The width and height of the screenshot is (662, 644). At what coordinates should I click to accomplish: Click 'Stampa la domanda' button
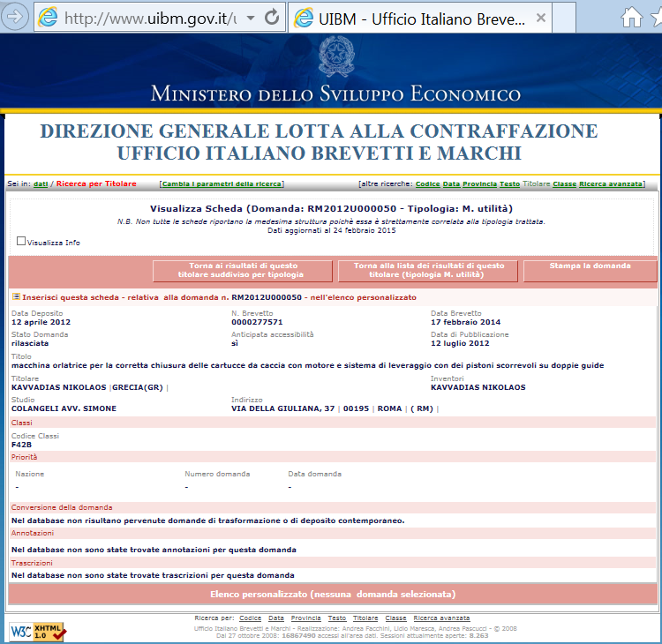click(590, 271)
